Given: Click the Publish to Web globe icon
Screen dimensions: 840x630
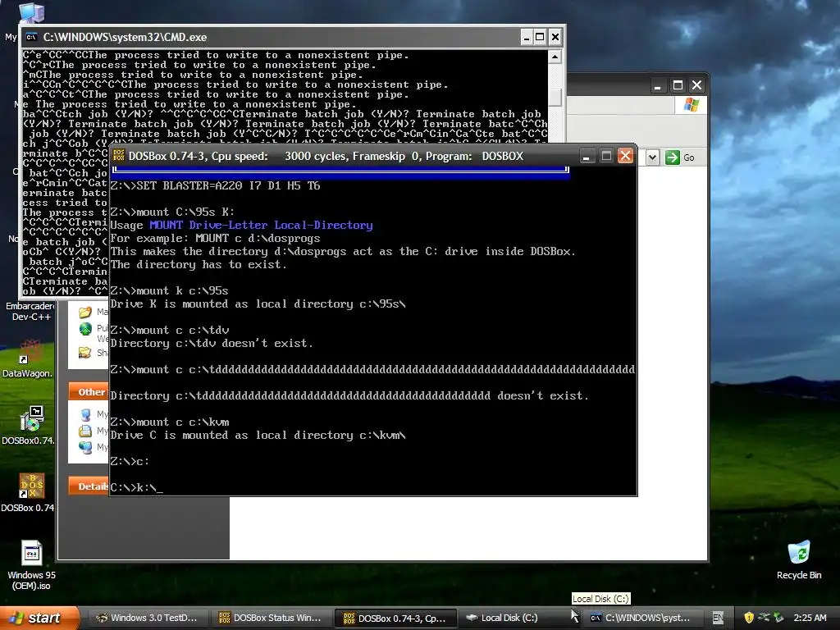Looking at the screenshot, I should click(x=85, y=328).
